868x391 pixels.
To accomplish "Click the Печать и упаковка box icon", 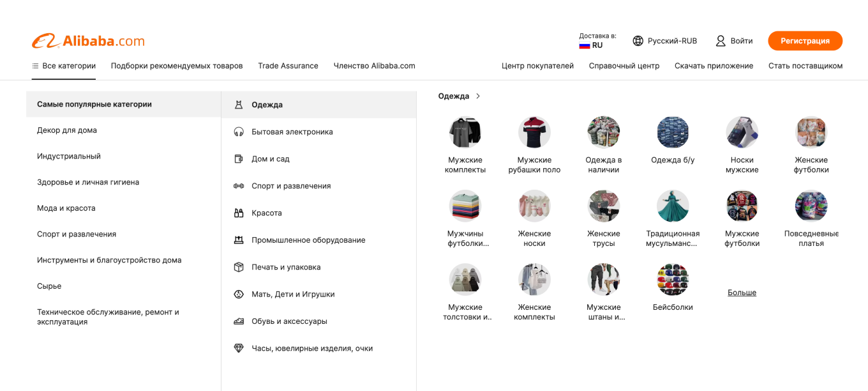I will 239,267.
